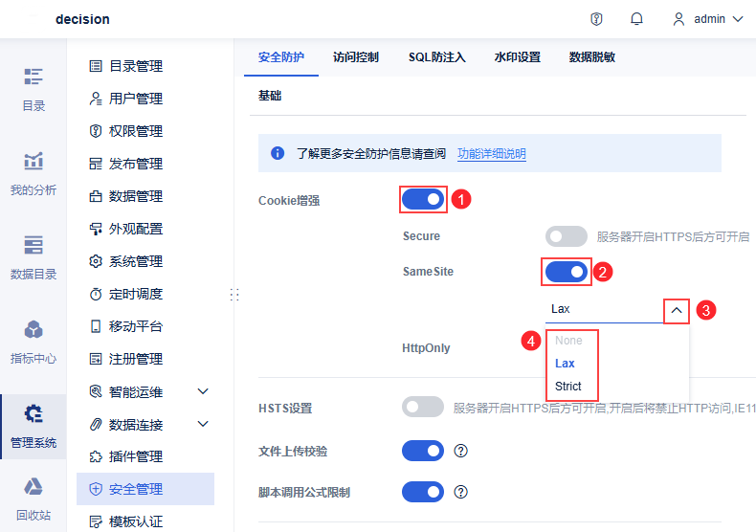Disable the 脚本调用公式限制 switch
Image resolution: width=756 pixels, height=532 pixels.
[x=423, y=492]
